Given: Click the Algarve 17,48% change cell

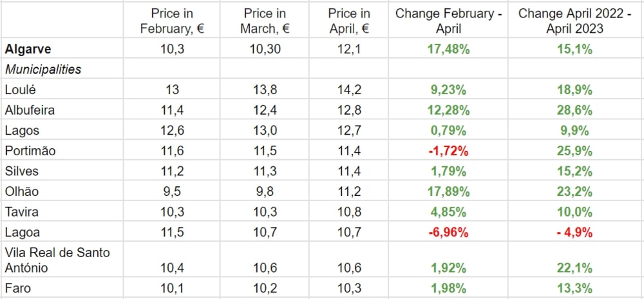Looking at the screenshot, I should 449,49.
